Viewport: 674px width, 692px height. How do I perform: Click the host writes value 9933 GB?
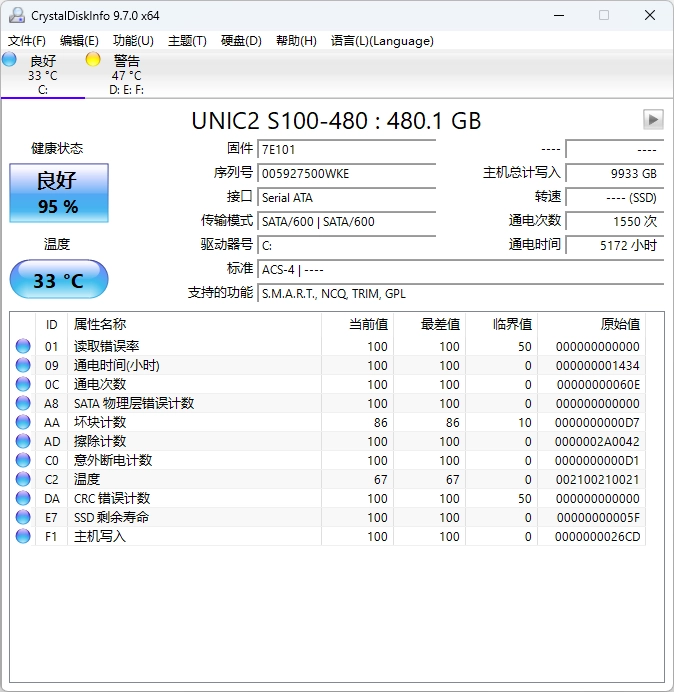(x=614, y=173)
